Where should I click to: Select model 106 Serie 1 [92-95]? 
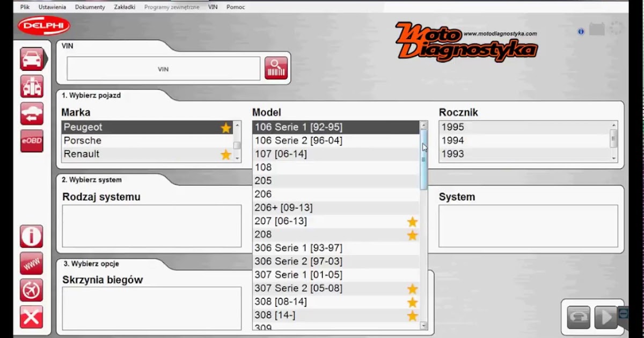336,127
